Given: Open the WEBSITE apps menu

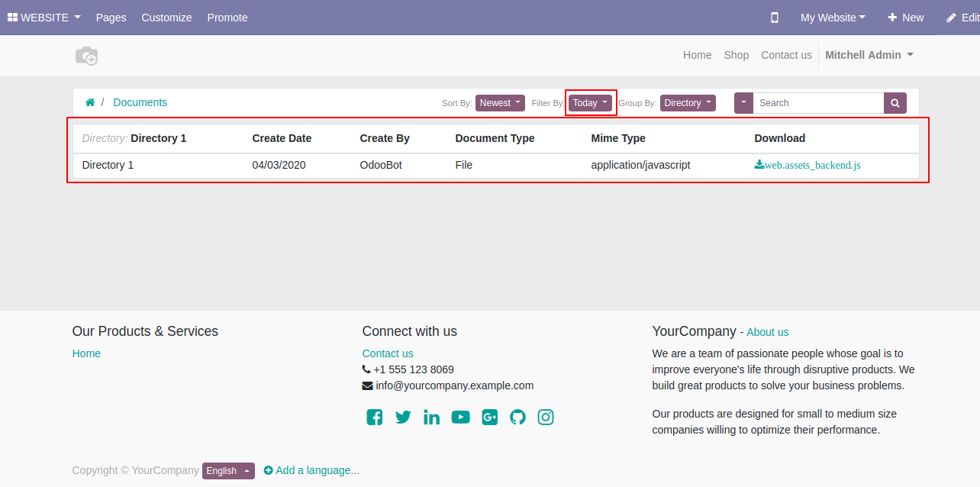Looking at the screenshot, I should pyautogui.click(x=44, y=18).
